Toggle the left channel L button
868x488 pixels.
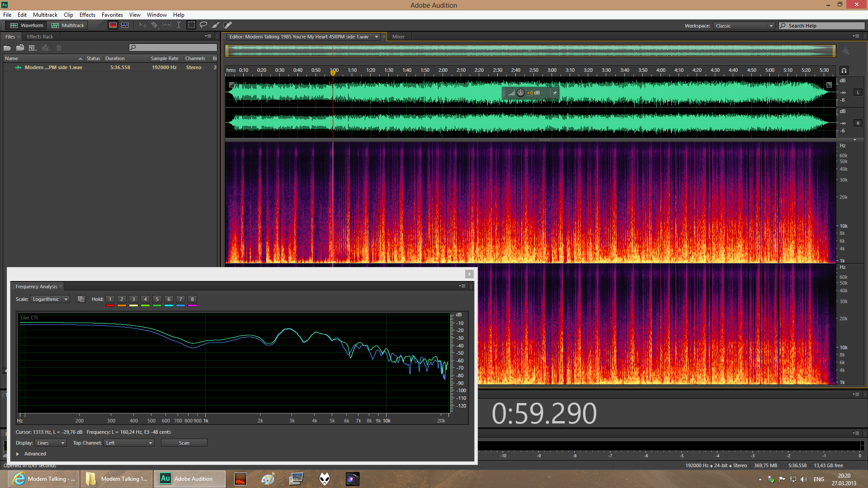pyautogui.click(x=858, y=93)
